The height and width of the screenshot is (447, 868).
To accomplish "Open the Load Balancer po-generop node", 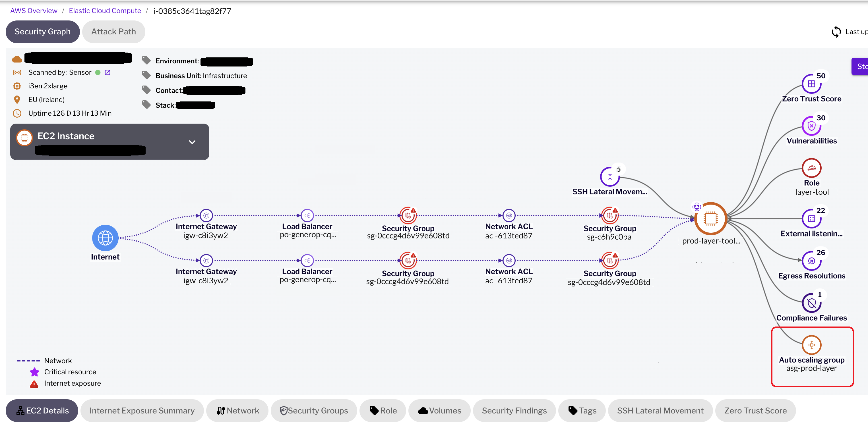I will click(x=307, y=215).
